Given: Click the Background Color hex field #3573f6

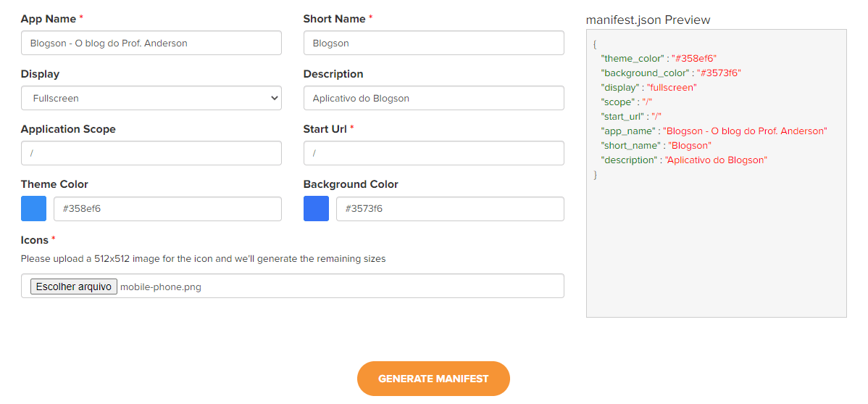Looking at the screenshot, I should pyautogui.click(x=450, y=209).
